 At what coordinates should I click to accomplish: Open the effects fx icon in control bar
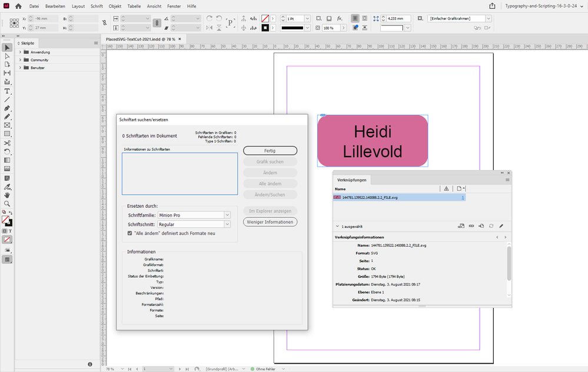[x=340, y=18]
